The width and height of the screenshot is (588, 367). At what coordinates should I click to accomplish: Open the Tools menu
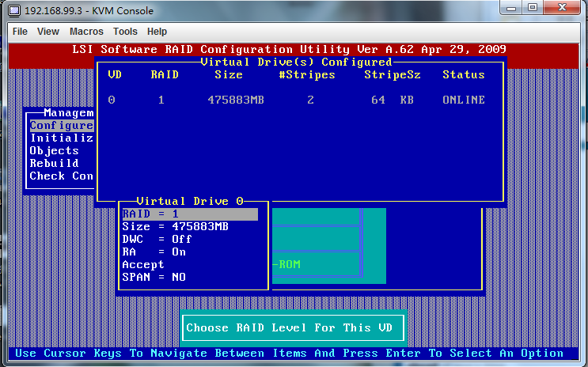[125, 32]
